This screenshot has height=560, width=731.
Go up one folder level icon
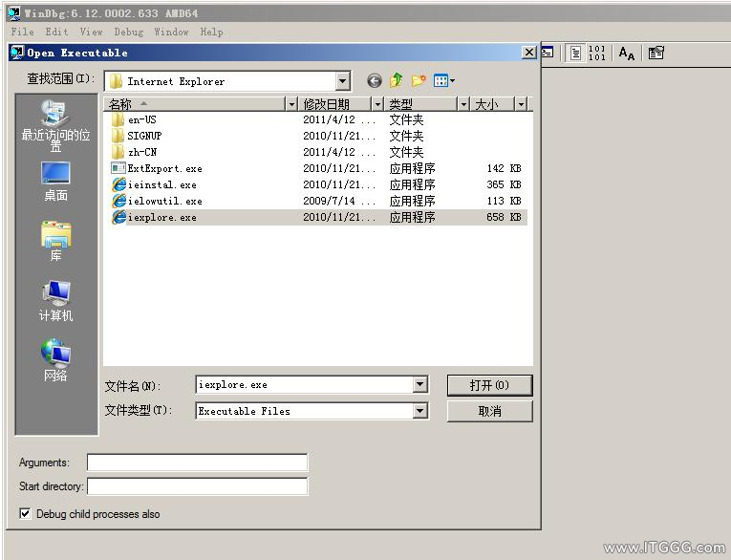click(397, 80)
